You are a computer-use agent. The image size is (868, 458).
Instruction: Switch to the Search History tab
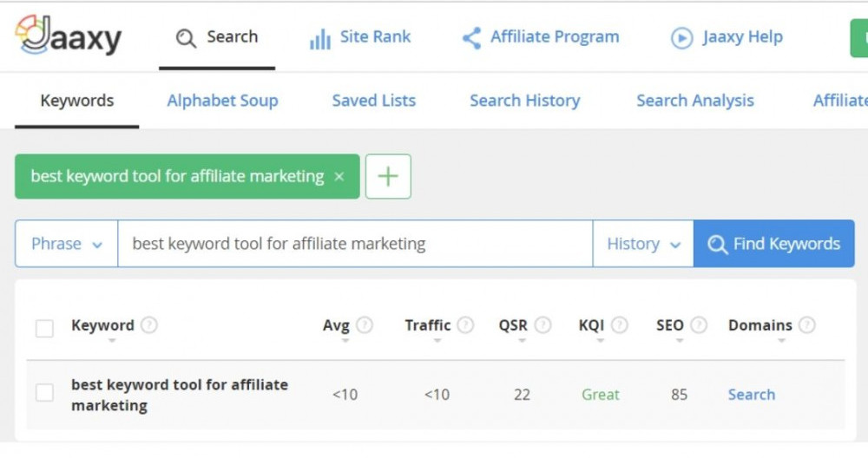pyautogui.click(x=525, y=101)
